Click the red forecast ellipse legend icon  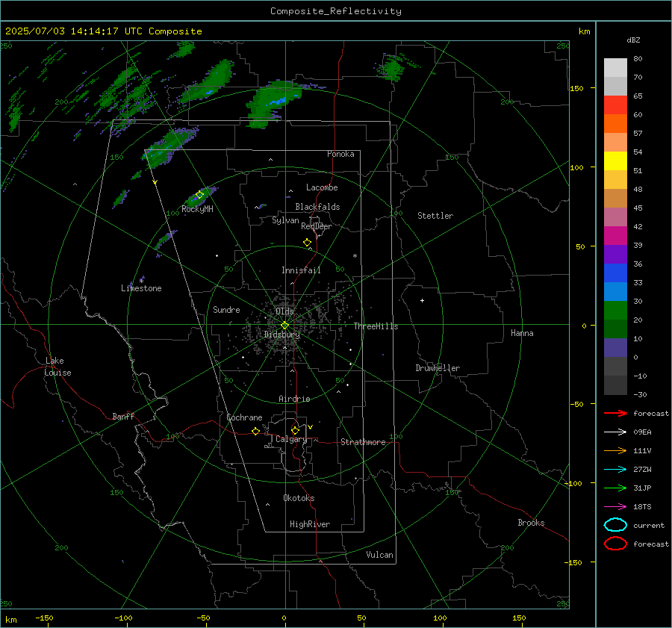[x=615, y=544]
